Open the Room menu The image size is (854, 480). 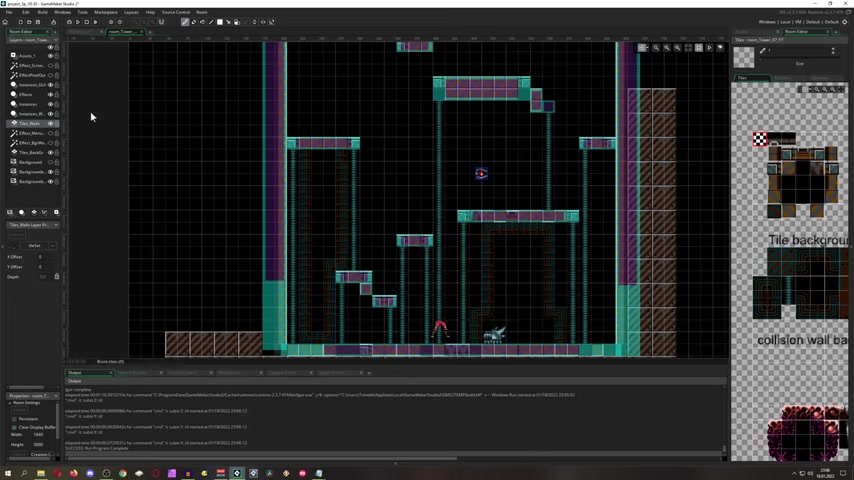pyautogui.click(x=202, y=12)
